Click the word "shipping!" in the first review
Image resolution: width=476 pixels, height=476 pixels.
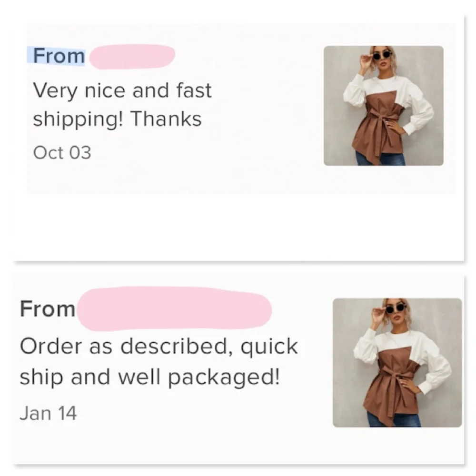click(77, 119)
